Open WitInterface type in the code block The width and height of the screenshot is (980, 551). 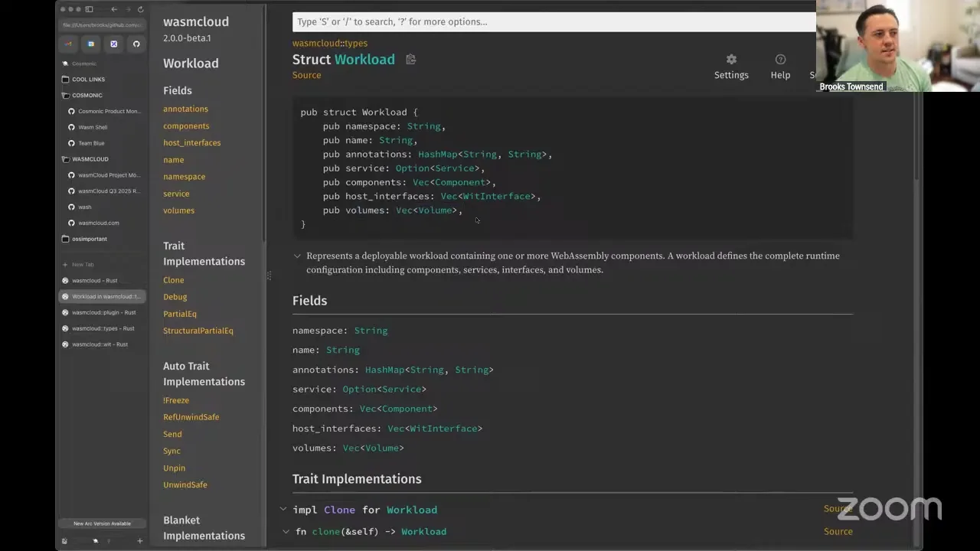pos(497,197)
